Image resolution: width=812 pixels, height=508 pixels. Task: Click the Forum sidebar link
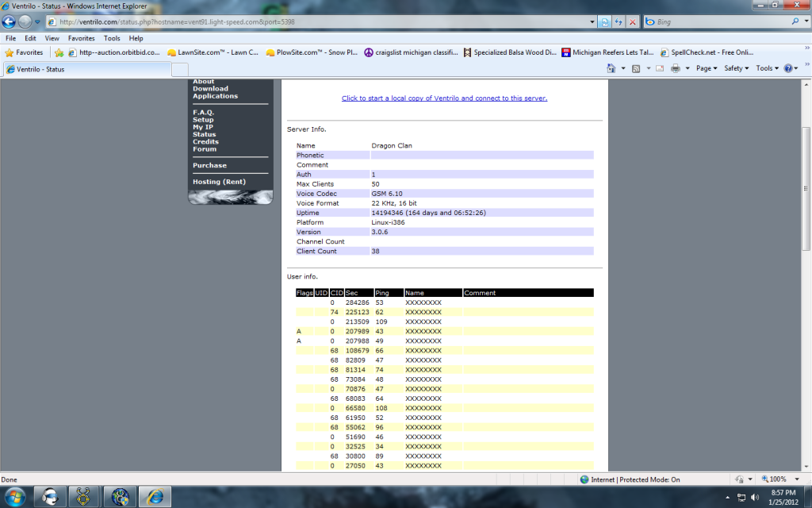tap(205, 148)
